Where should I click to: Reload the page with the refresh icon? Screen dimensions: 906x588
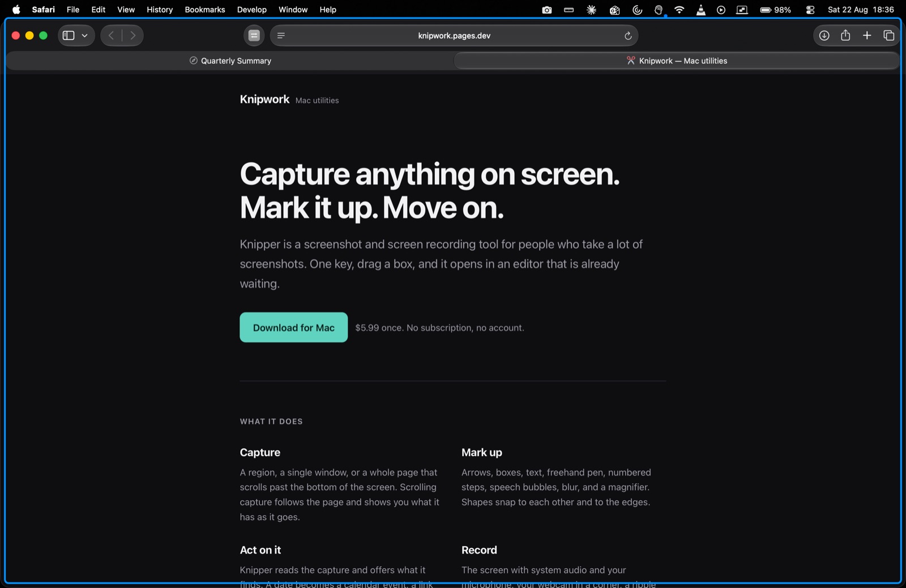[x=627, y=36]
